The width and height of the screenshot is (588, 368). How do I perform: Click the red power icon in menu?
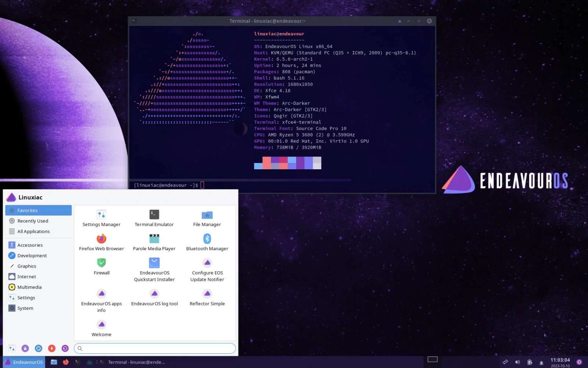pos(52,348)
